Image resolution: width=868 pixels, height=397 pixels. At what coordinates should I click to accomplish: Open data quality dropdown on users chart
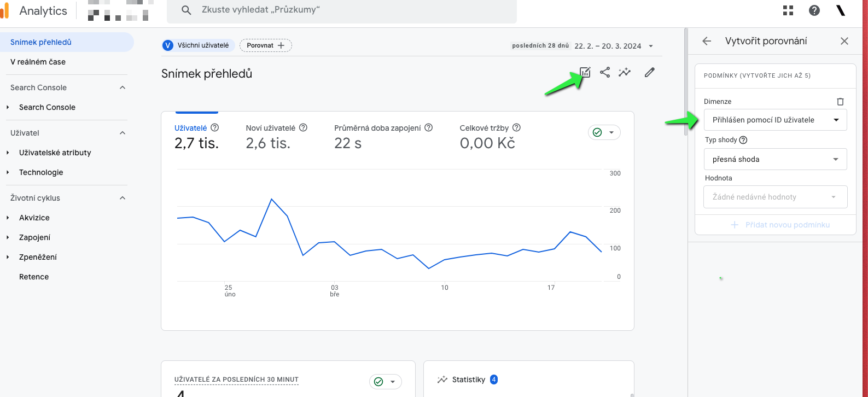coord(604,132)
